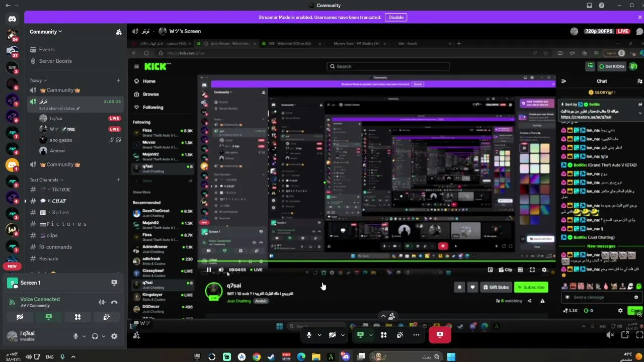Open the orange Discord logo server icon
Screen dimensions: 644x362
pyautogui.click(x=12, y=164)
